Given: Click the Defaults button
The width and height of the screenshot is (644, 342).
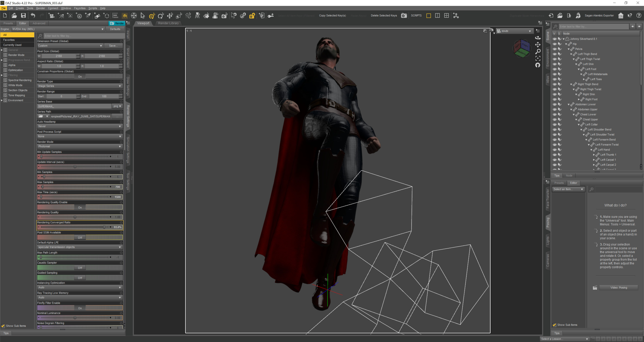Looking at the screenshot, I should pyautogui.click(x=115, y=29).
